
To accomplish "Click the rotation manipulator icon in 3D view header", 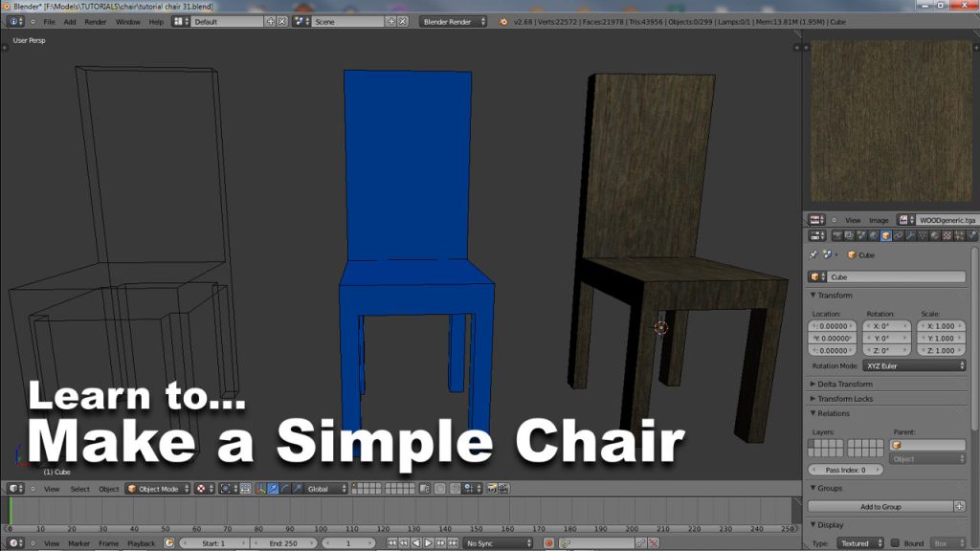I will [286, 488].
